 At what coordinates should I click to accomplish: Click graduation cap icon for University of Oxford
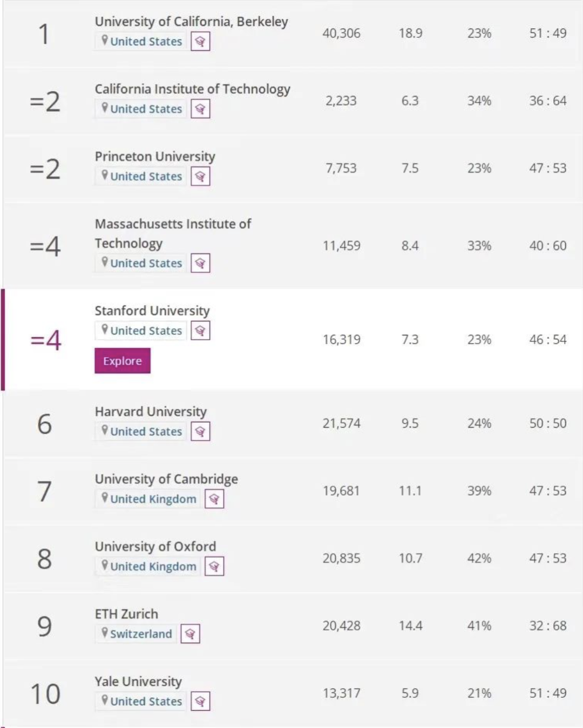tap(214, 567)
